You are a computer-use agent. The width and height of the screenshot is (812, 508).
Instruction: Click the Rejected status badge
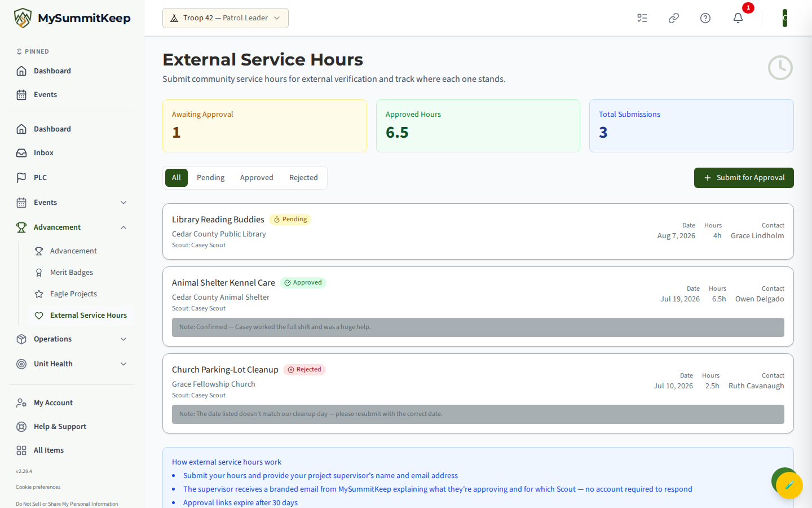click(304, 369)
